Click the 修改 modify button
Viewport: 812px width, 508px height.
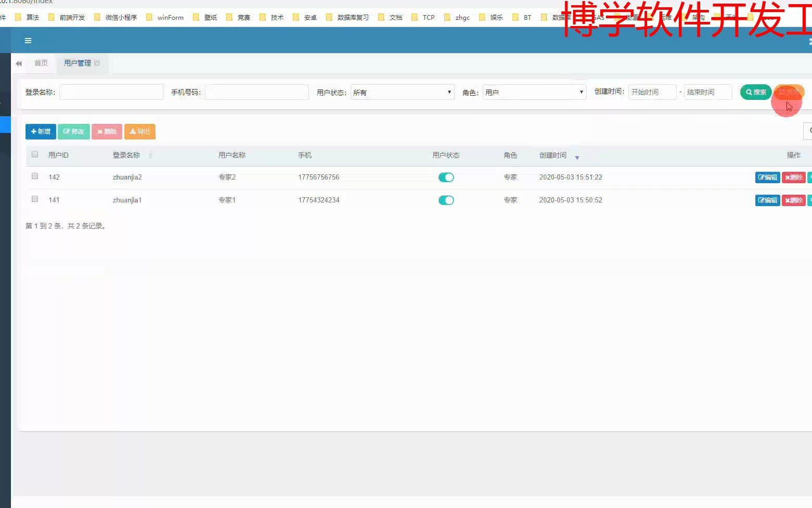pos(73,131)
